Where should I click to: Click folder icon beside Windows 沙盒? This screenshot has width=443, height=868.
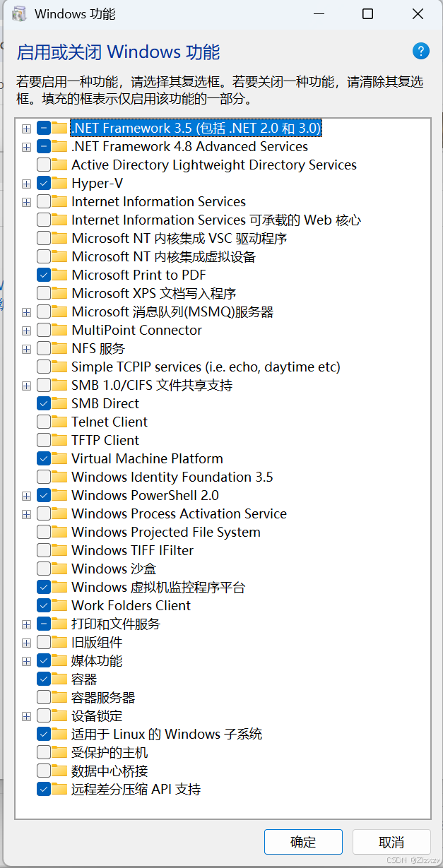(x=60, y=569)
